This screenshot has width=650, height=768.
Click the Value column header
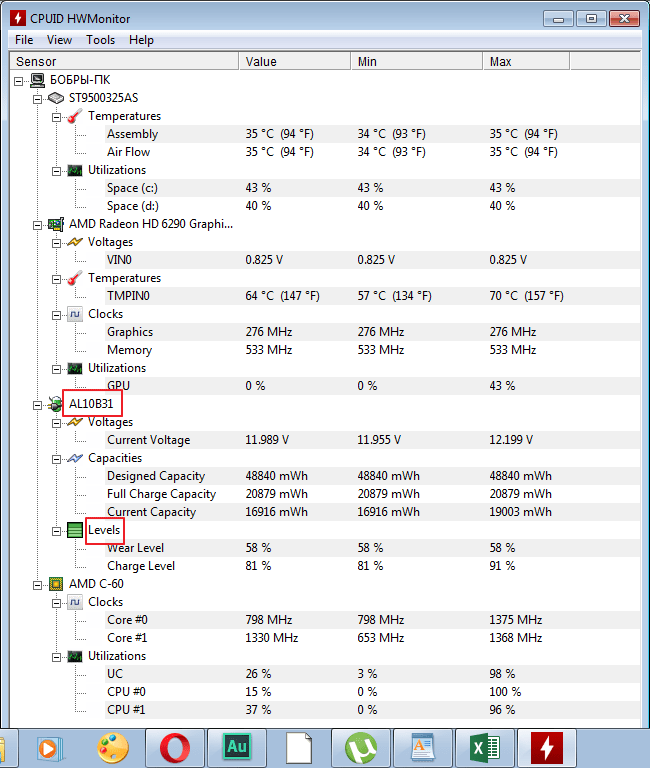tap(295, 62)
